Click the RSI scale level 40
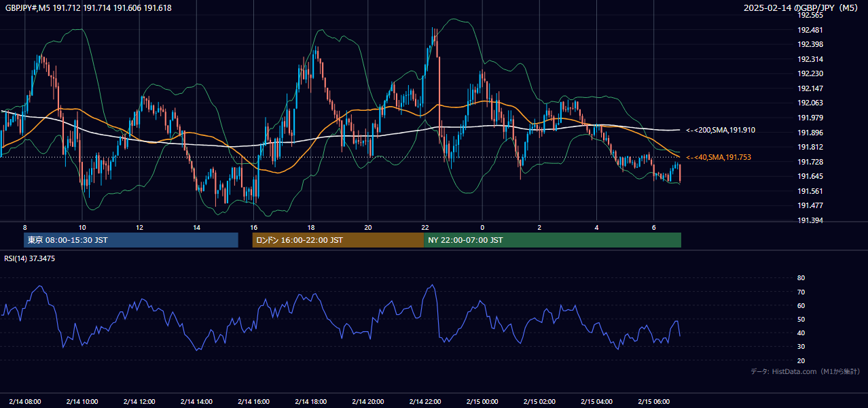The image size is (868, 408). pyautogui.click(x=801, y=333)
